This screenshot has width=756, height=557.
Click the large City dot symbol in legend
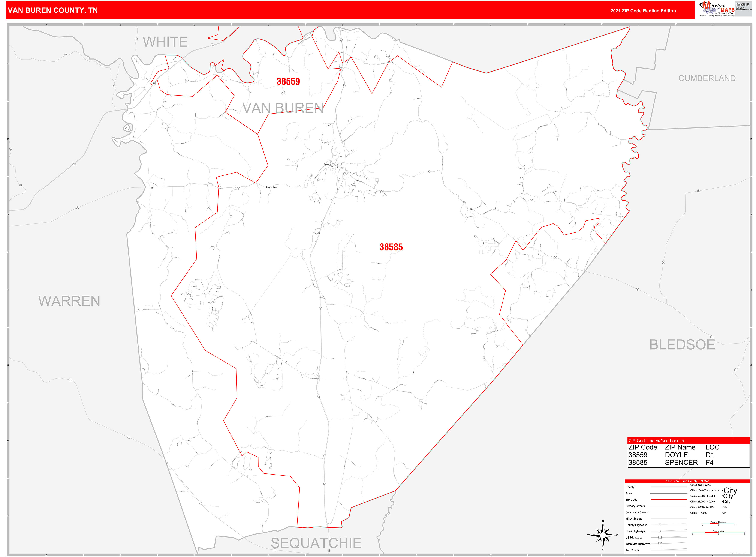[723, 491]
